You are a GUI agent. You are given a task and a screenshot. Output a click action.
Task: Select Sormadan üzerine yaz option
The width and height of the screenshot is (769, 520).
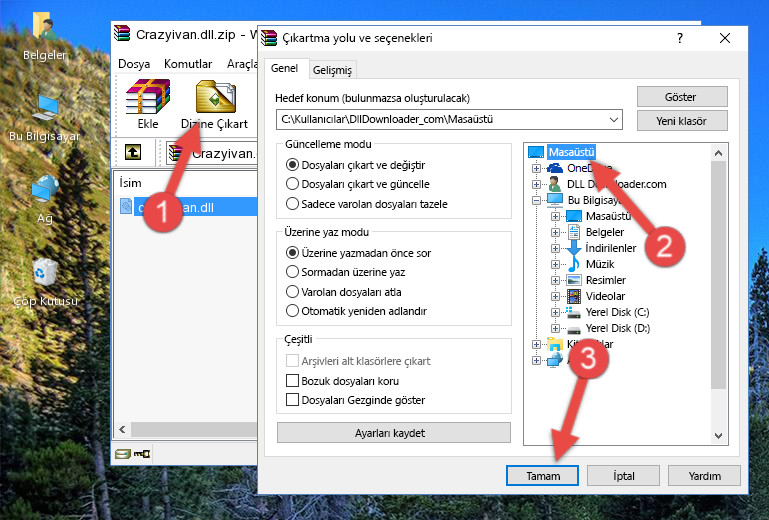pos(345,272)
